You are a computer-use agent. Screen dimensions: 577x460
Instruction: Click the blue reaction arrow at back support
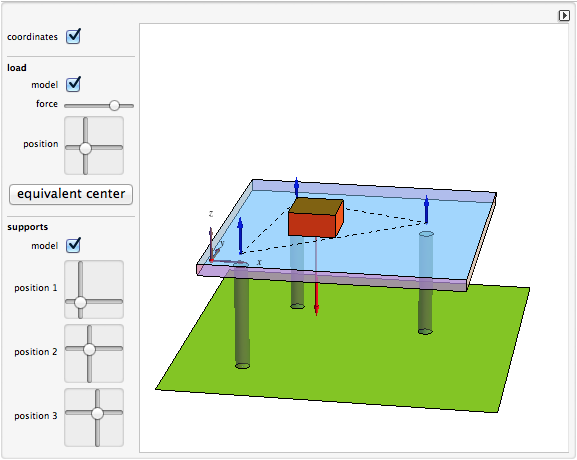297,188
